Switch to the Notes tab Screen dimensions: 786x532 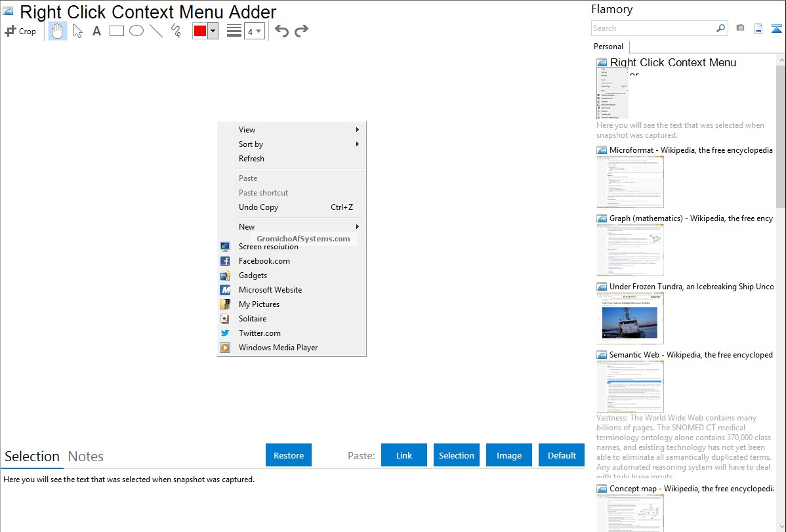[x=86, y=457]
